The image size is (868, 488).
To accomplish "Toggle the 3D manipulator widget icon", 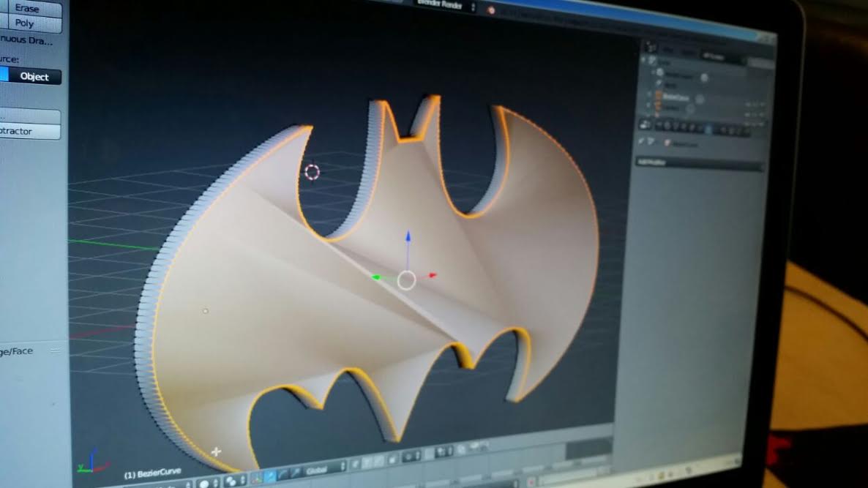I will pyautogui.click(x=256, y=478).
